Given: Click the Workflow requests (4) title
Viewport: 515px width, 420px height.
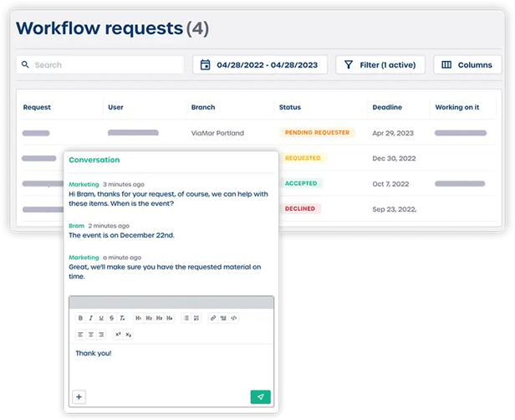Looking at the screenshot, I should (112, 28).
